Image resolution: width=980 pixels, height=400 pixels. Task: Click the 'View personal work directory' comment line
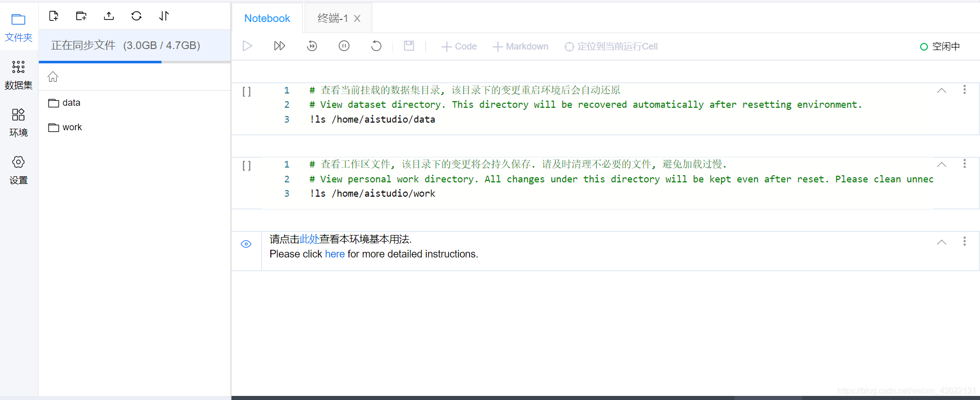click(621, 179)
